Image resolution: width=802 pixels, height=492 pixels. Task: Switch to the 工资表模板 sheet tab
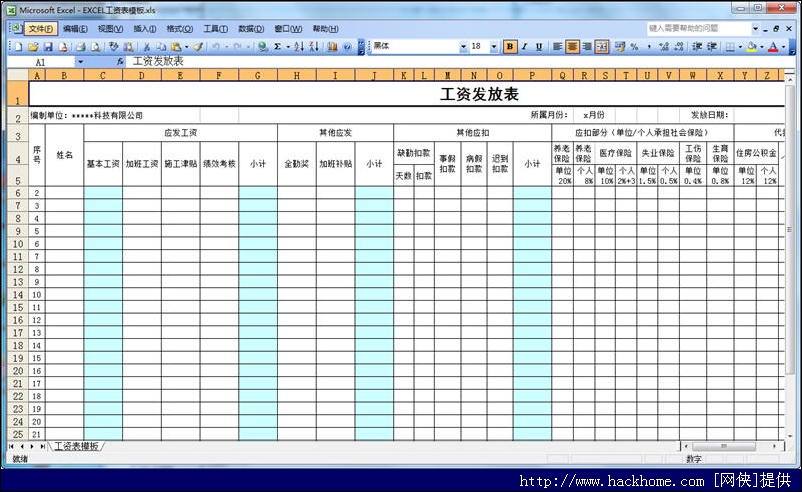(x=76, y=446)
